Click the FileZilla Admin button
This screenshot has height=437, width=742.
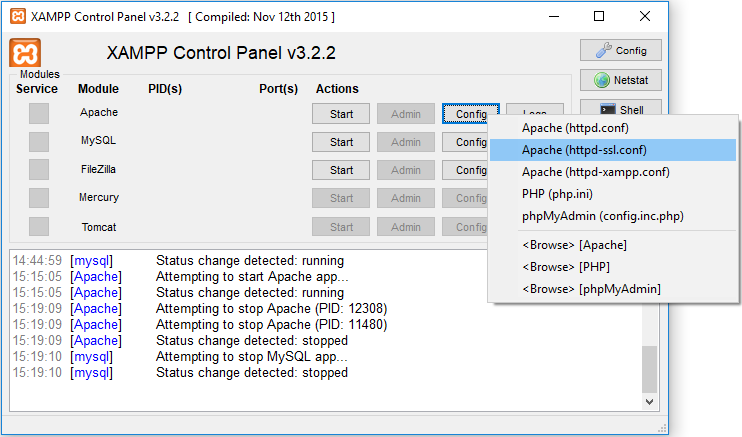[x=406, y=170]
